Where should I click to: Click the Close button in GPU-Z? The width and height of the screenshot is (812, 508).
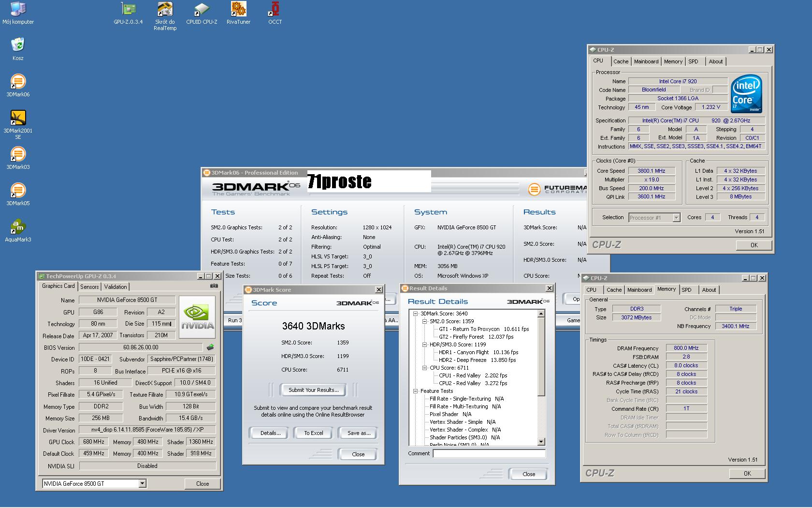[x=203, y=483]
